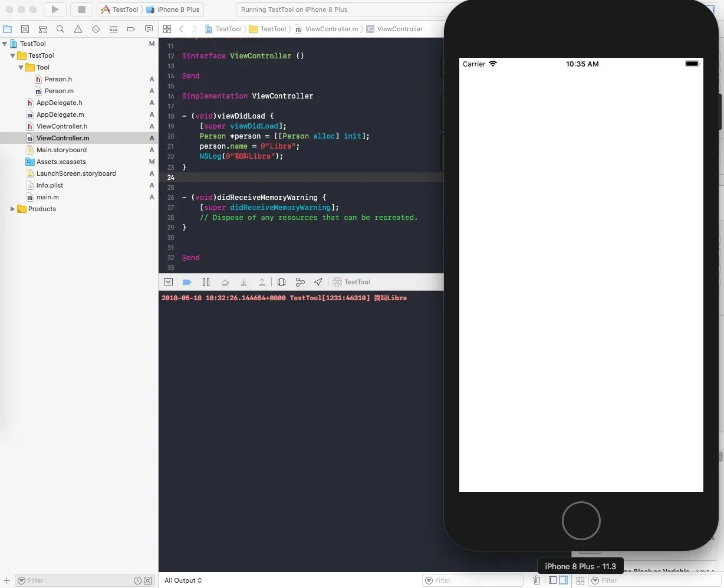Screen dimensions: 724x588
Task: Open the All Output dropdown
Action: [x=183, y=580]
